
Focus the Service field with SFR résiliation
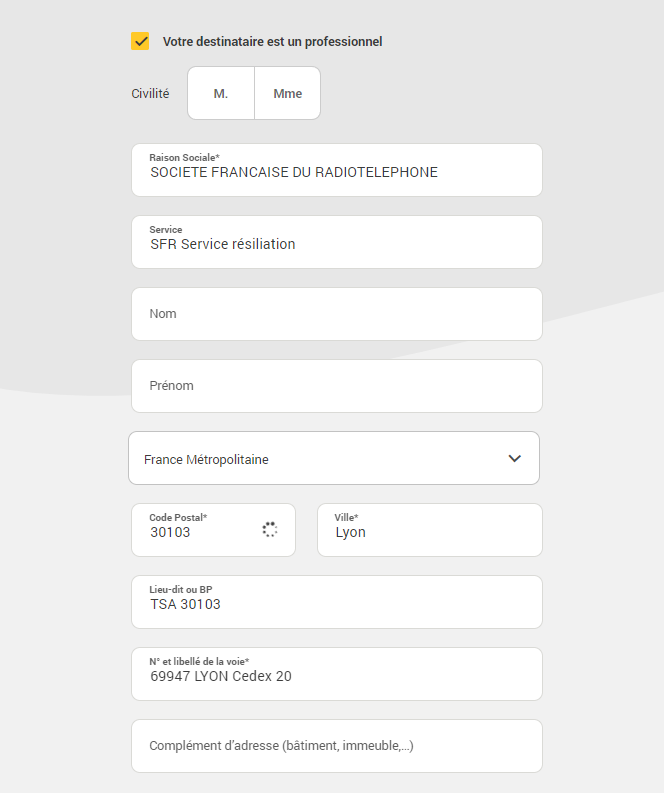click(x=336, y=243)
